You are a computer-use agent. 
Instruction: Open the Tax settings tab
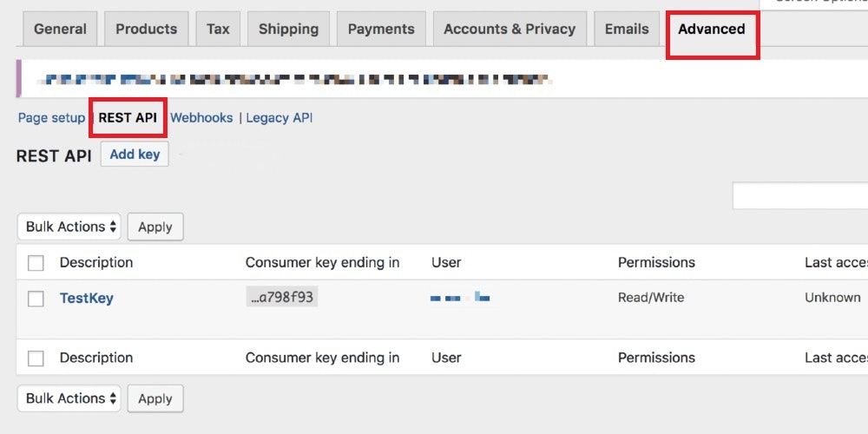coord(218,30)
